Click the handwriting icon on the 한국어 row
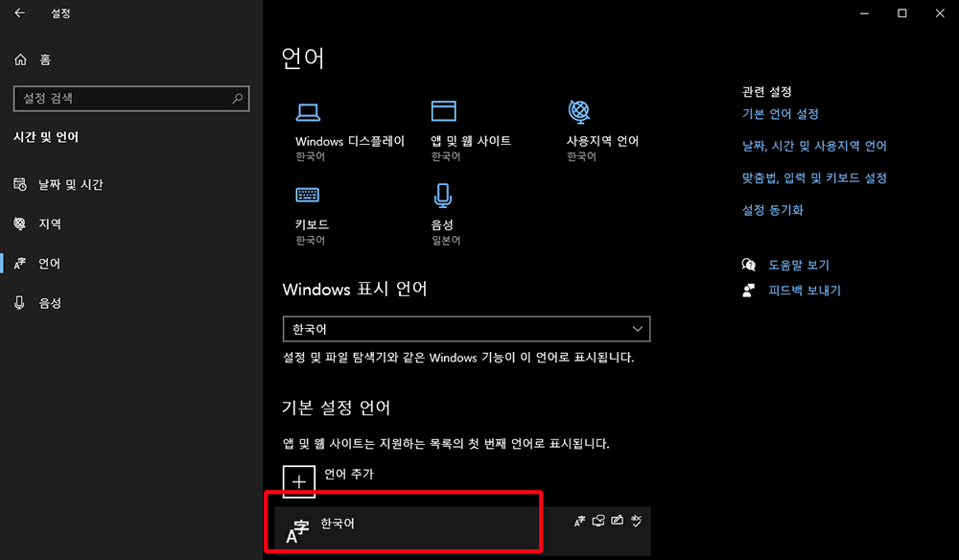 pos(617,521)
